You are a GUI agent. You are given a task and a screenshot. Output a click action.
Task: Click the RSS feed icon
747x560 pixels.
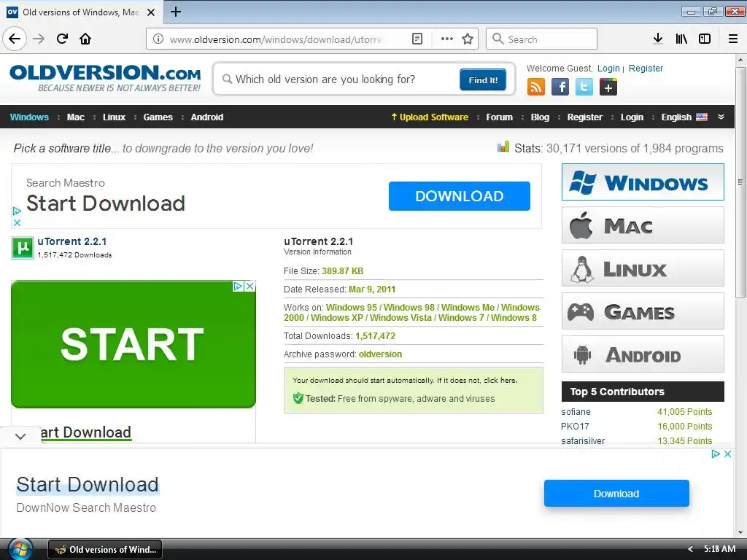536,87
